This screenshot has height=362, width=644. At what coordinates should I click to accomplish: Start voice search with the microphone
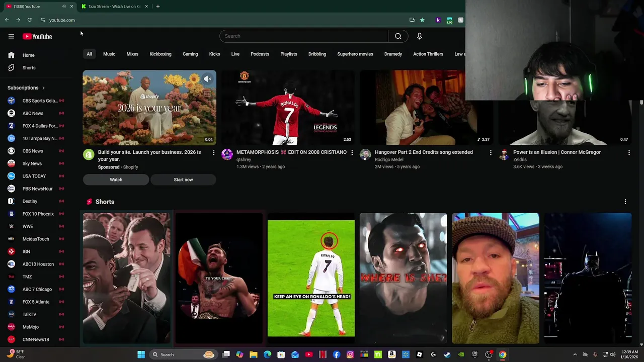tap(419, 36)
